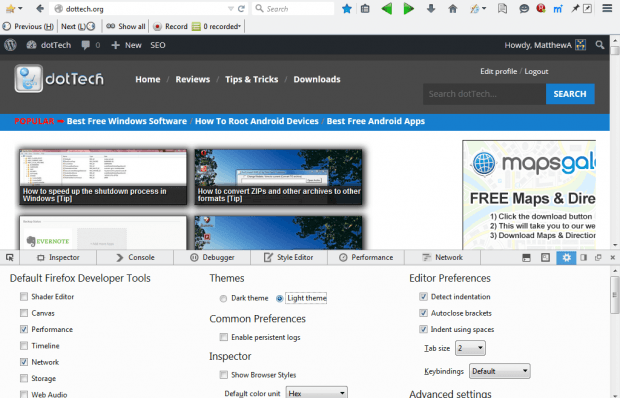This screenshot has width=620, height=398.
Task: Open Toolbox Options gear icon
Action: [566, 258]
